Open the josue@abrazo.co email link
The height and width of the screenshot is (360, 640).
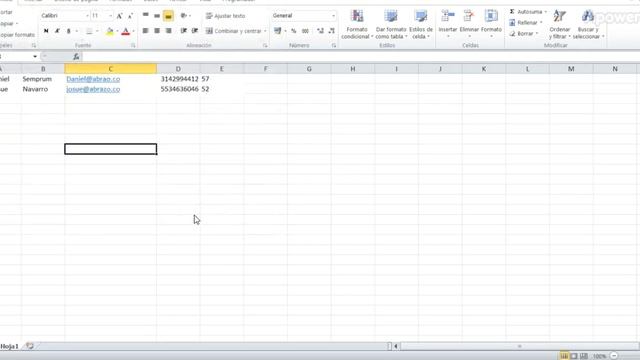[x=93, y=89]
